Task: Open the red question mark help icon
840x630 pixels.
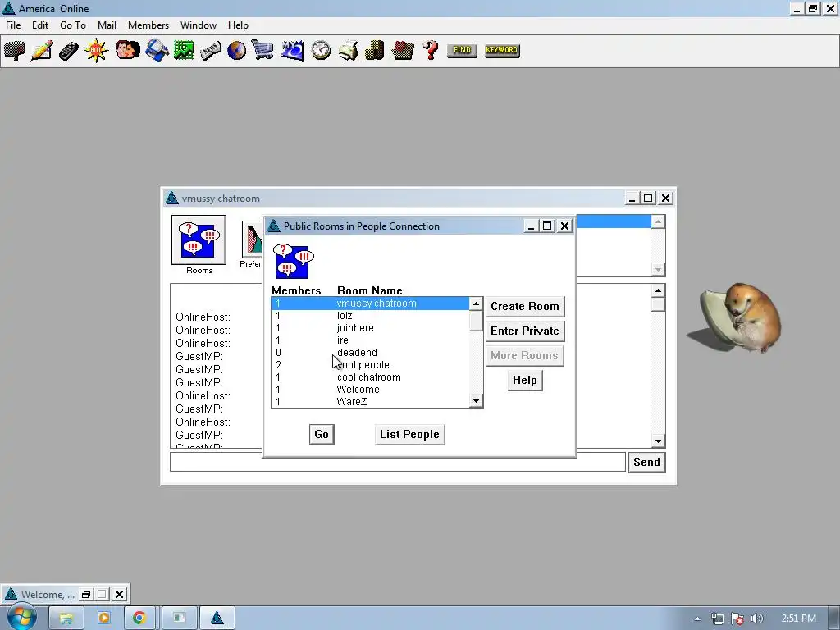Action: (x=430, y=50)
